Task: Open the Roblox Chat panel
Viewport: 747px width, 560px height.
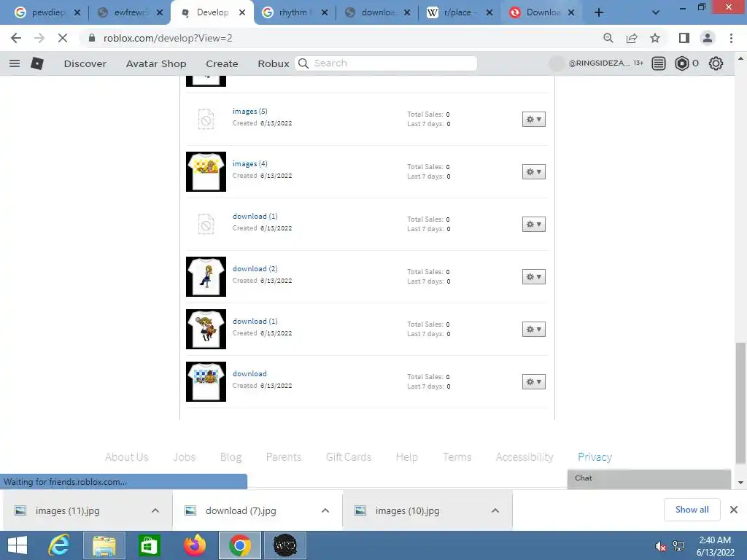Action: [x=649, y=478]
